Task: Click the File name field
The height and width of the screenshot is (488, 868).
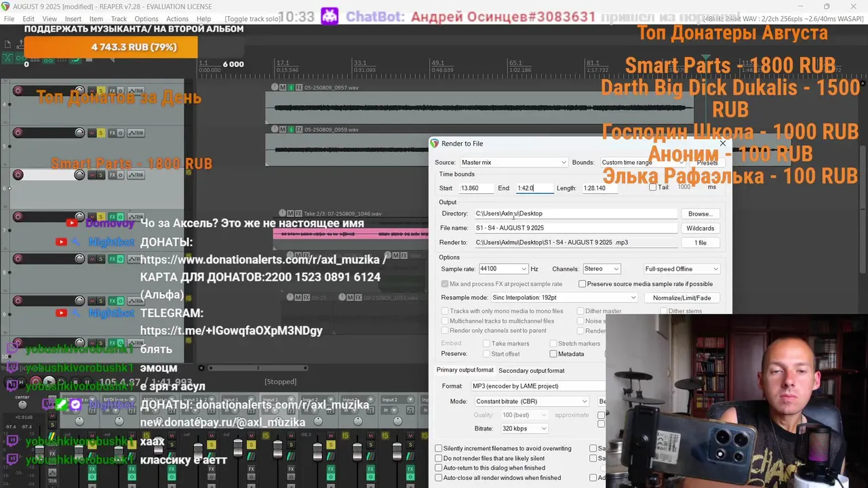Action: tap(575, 228)
